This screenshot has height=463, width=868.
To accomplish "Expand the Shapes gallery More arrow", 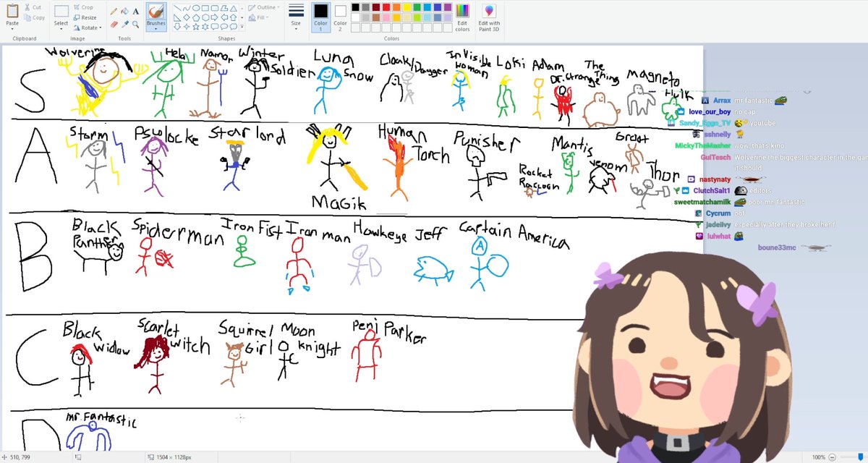I will coord(242,27).
